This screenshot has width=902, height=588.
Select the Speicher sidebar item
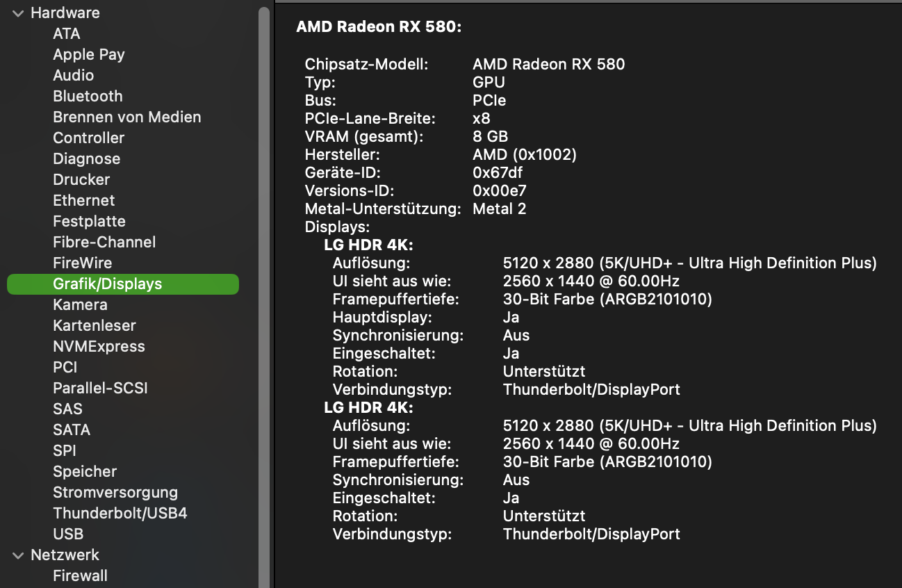coord(85,471)
